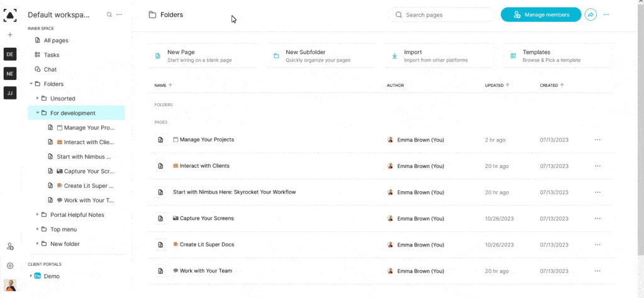Sort by CREATED column
This screenshot has width=644, height=298.
point(552,86)
